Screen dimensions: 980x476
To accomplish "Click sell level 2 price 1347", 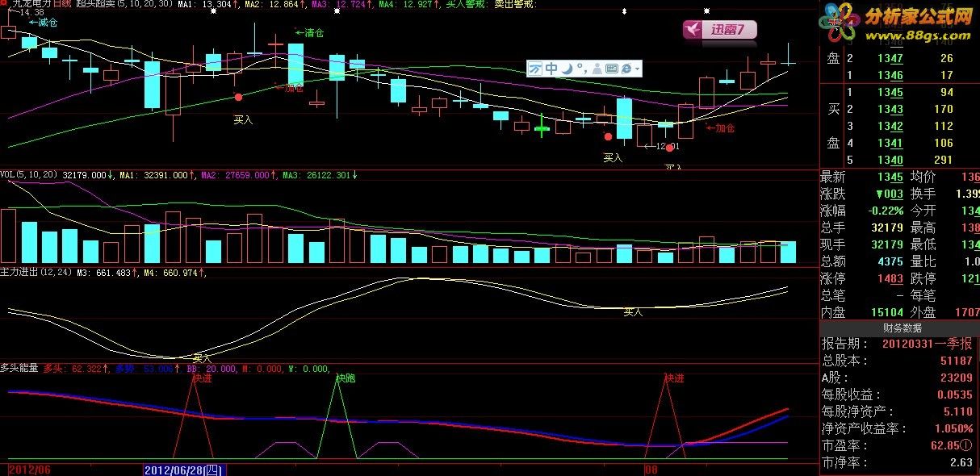I will pos(890,58).
